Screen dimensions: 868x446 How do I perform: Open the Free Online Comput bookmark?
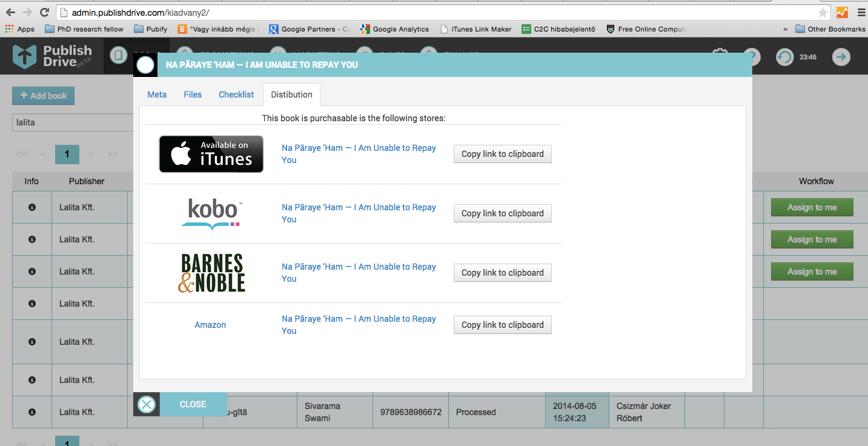pyautogui.click(x=647, y=29)
